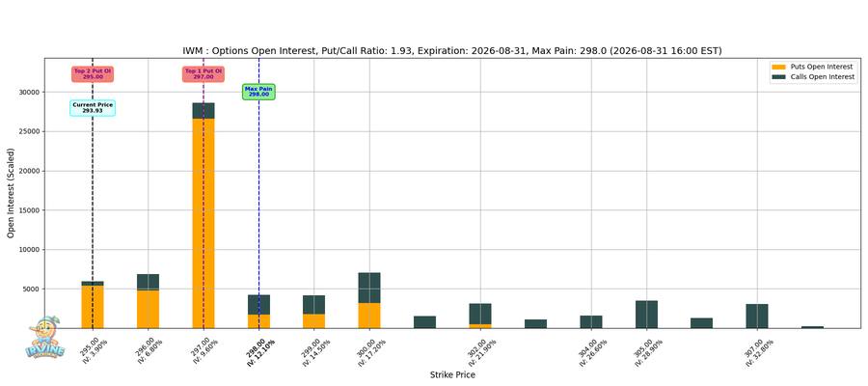The width and height of the screenshot is (868, 386).
Task: Click the calls bar between 300.00 and 302.00
Action: 424,321
